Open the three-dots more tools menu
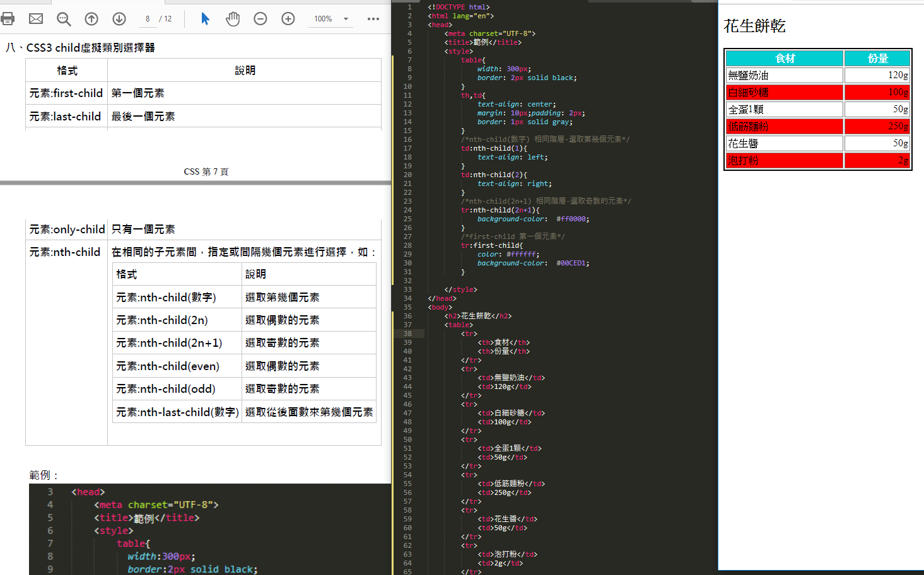This screenshot has width=924, height=575. coord(373,19)
